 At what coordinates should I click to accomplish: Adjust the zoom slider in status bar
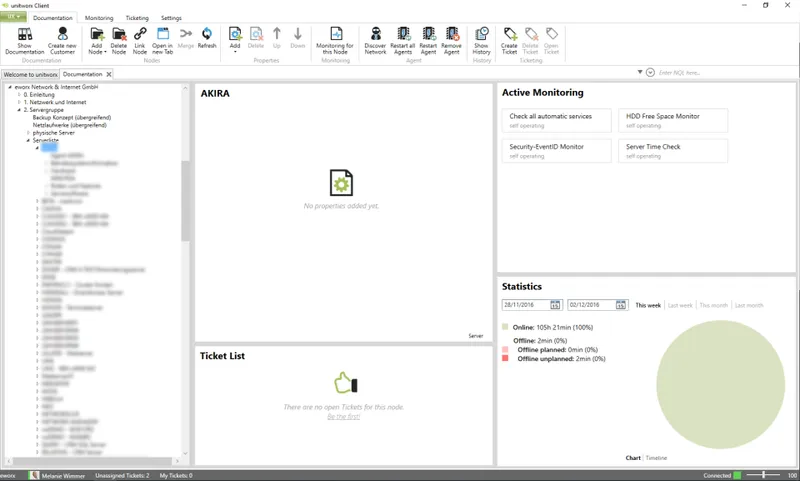763,475
